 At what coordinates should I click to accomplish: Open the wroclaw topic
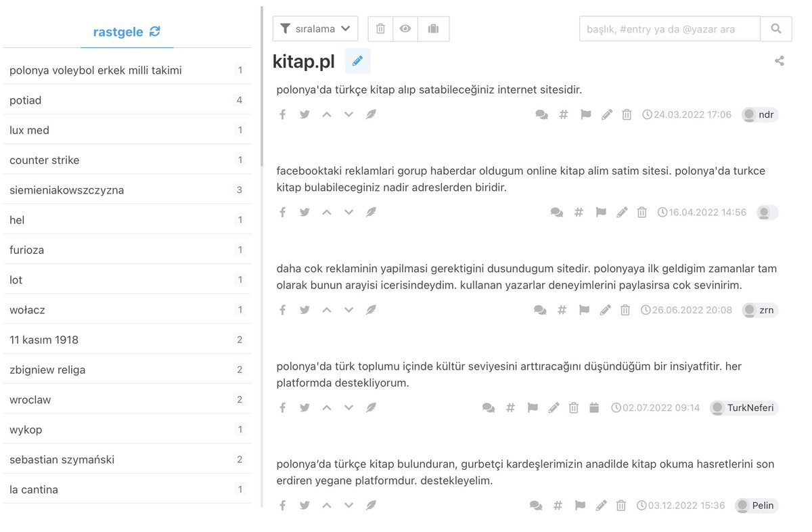pyautogui.click(x=127, y=399)
